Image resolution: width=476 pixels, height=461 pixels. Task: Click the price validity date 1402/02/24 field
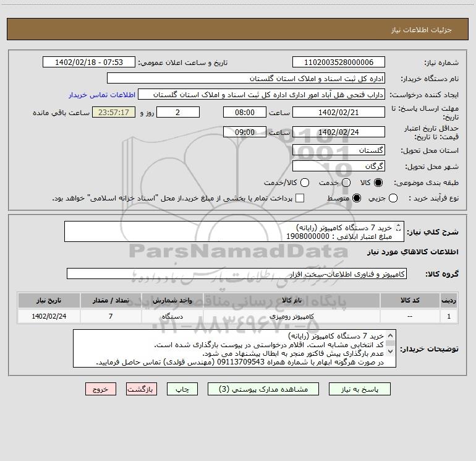339,132
